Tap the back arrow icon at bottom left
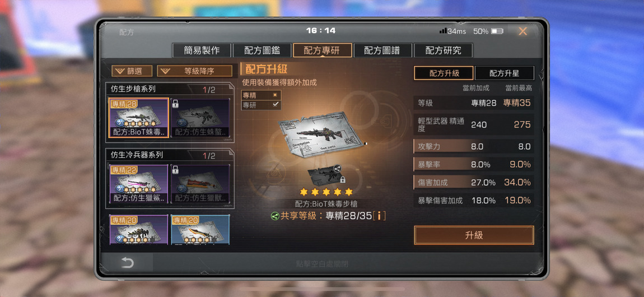This screenshot has height=297, width=644. pyautogui.click(x=127, y=263)
